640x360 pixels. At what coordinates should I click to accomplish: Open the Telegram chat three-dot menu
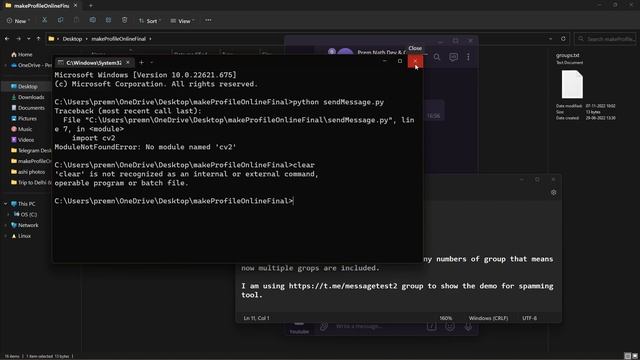tap(468, 57)
